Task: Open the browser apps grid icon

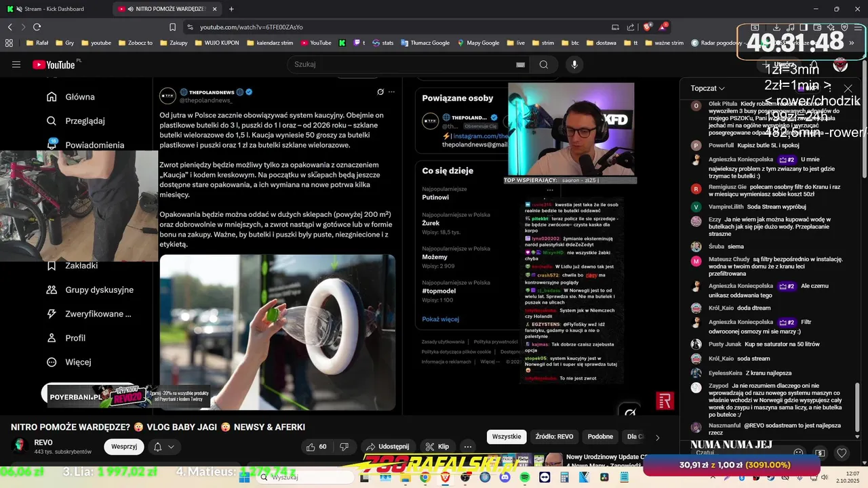Action: coord(9,43)
